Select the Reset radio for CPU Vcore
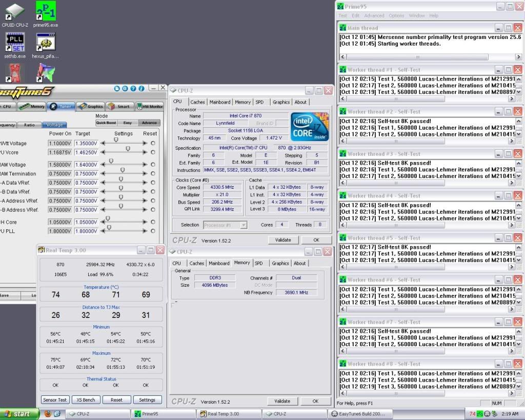This screenshot has height=420, width=525. [153, 152]
